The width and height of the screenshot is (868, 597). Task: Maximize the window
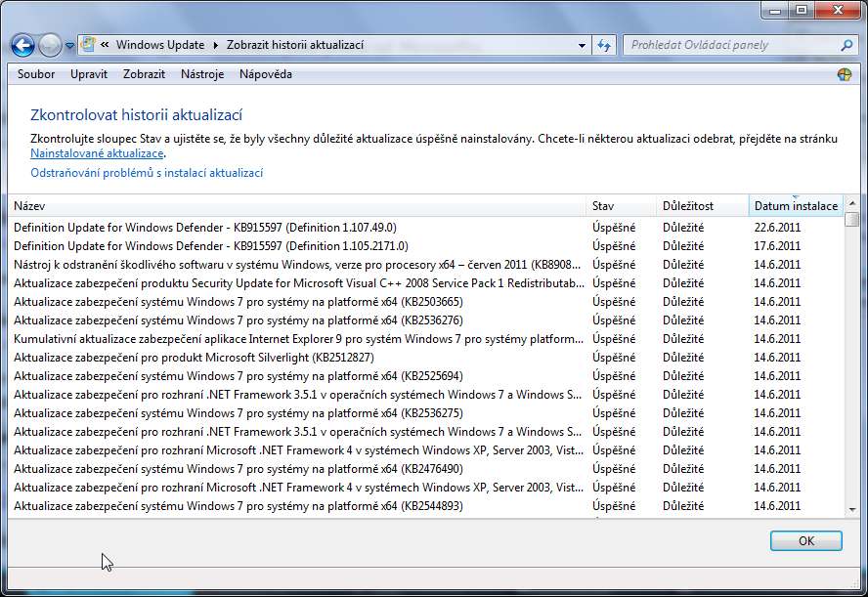coord(801,10)
